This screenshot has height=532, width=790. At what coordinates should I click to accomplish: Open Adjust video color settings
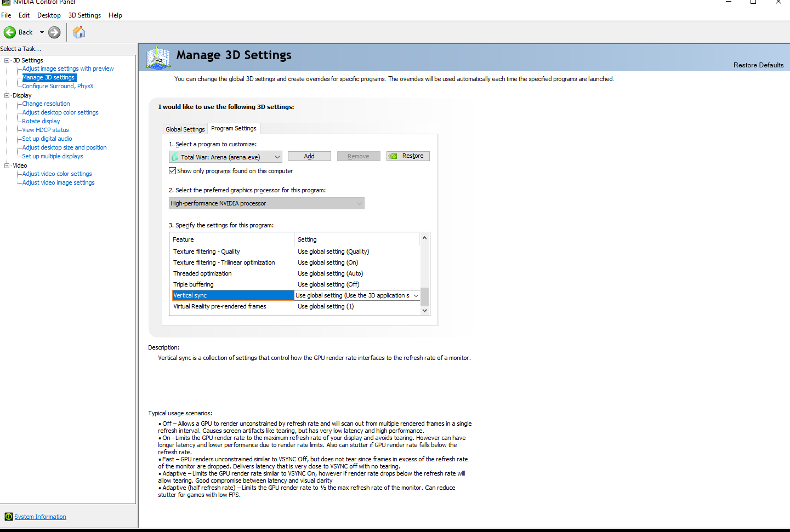tap(57, 174)
